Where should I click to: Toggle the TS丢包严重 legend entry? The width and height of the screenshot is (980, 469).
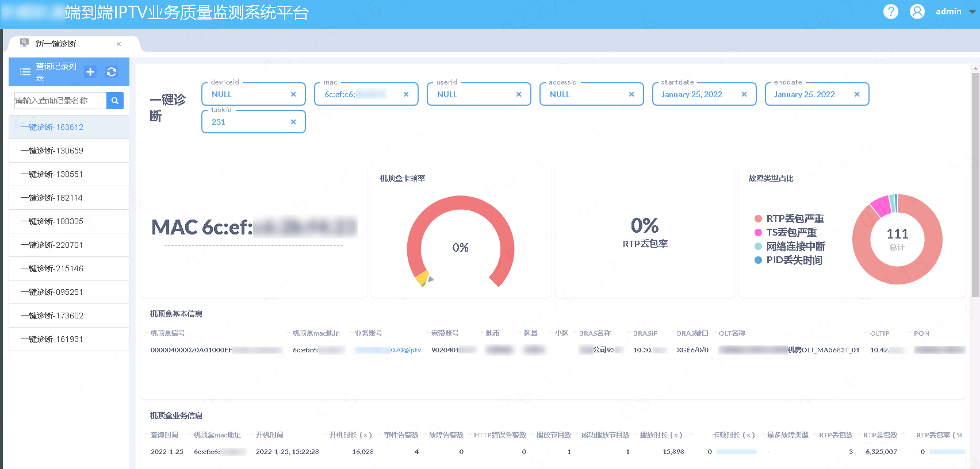pos(785,232)
